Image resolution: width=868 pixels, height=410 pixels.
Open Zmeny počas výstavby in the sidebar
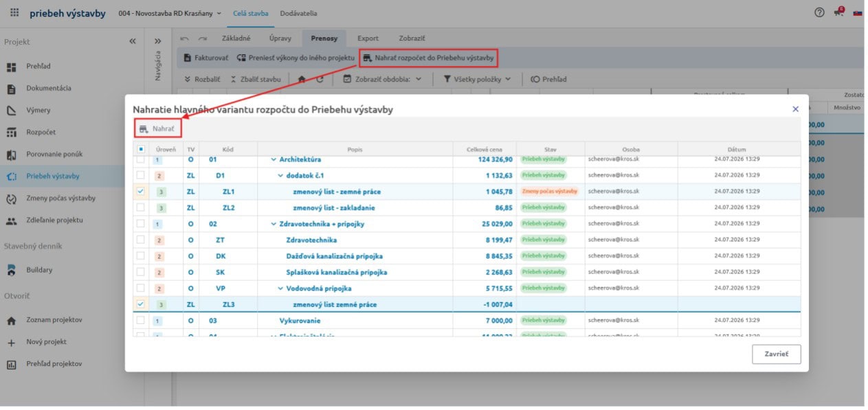pos(61,198)
